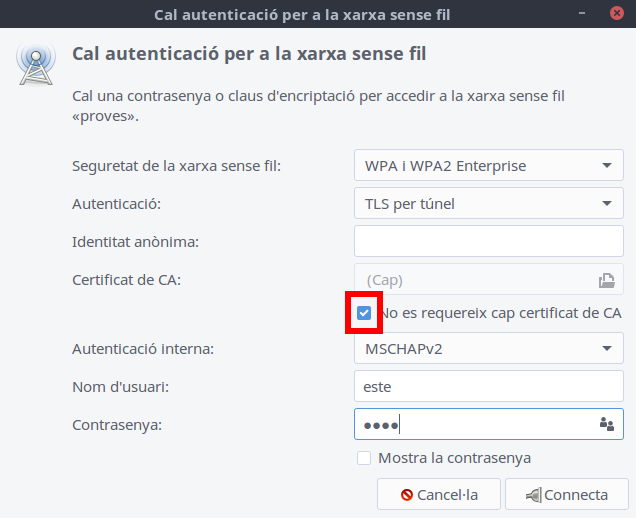Click the 'Autenticació interna:' label
The width and height of the screenshot is (636, 518).
click(143, 349)
